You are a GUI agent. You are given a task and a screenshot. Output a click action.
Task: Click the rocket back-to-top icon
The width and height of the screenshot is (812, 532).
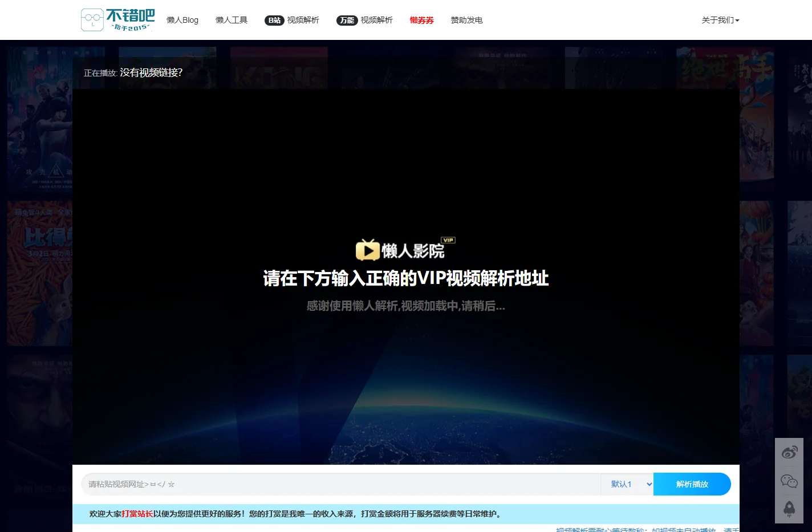pos(789,509)
